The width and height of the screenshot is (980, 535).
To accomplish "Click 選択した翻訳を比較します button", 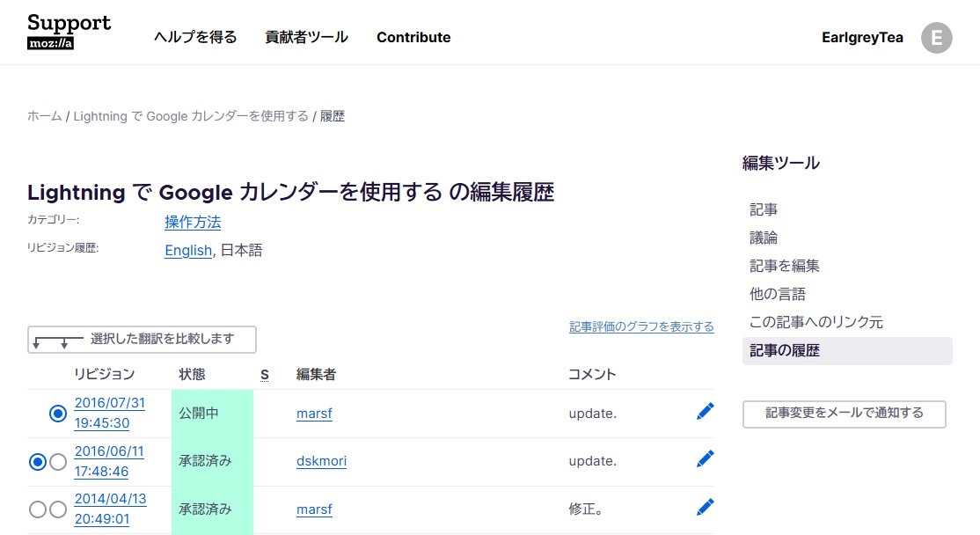I will pyautogui.click(x=143, y=339).
